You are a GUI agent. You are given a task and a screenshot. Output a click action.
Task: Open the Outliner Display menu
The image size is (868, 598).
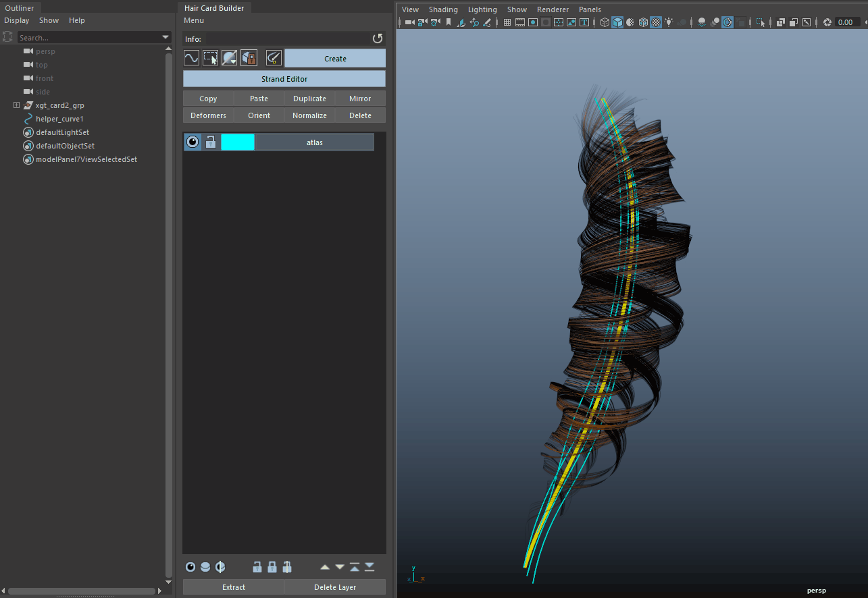point(17,20)
